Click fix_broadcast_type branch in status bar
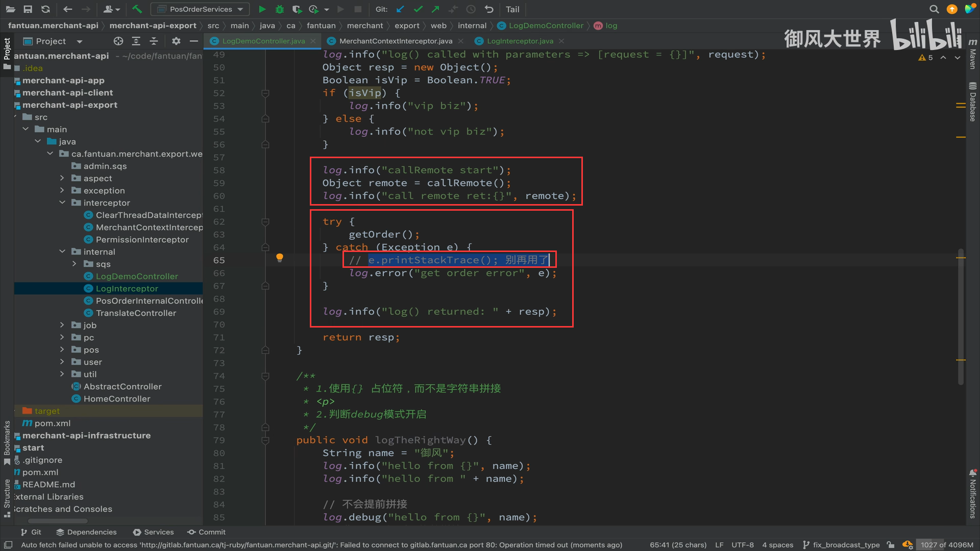 841,545
